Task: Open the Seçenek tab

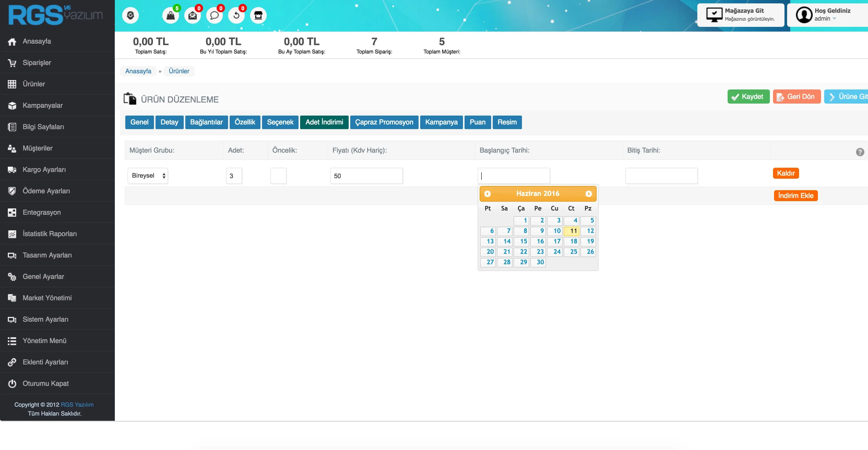Action: [x=280, y=122]
